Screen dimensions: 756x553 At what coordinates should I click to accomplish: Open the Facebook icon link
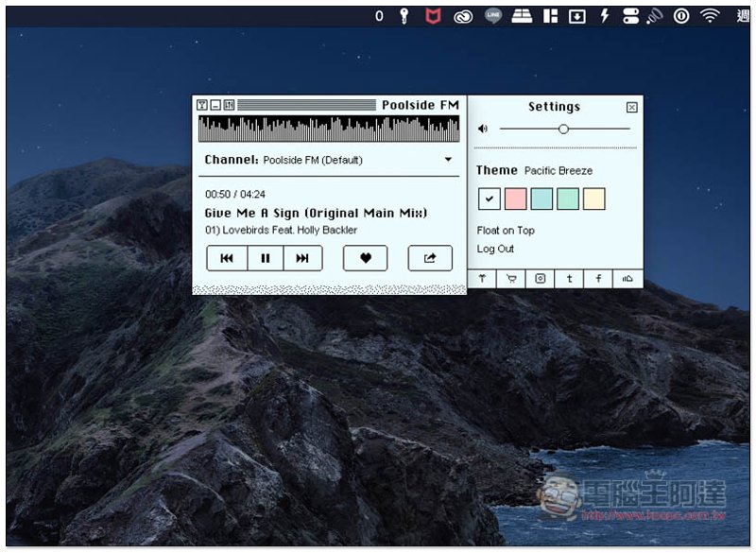[598, 279]
